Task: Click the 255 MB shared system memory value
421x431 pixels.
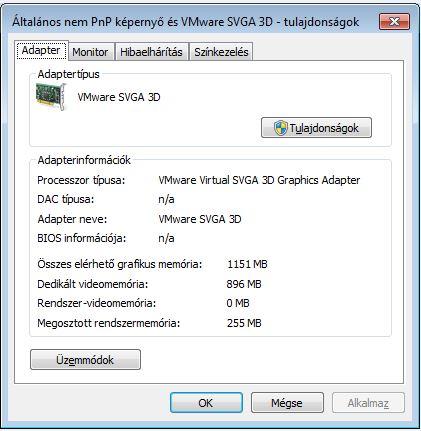Action: click(244, 323)
